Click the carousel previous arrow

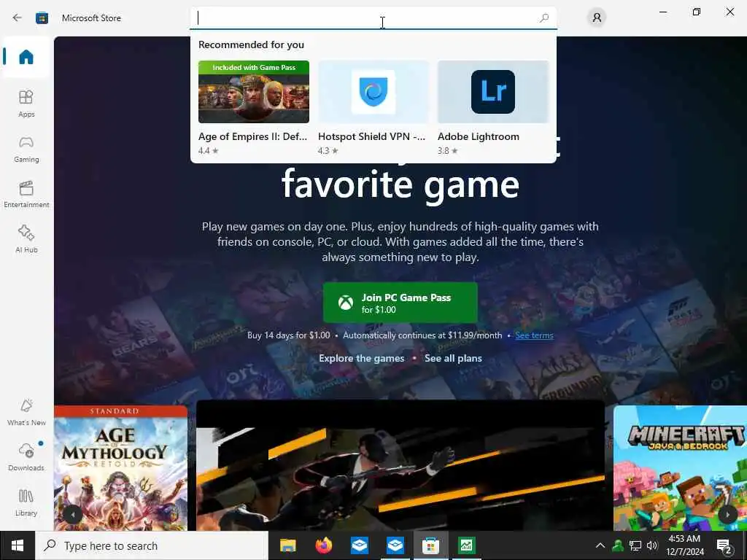click(73, 515)
